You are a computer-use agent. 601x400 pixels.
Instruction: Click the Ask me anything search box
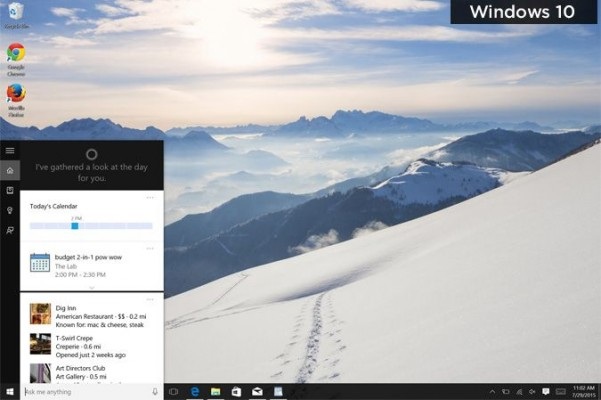point(91,392)
